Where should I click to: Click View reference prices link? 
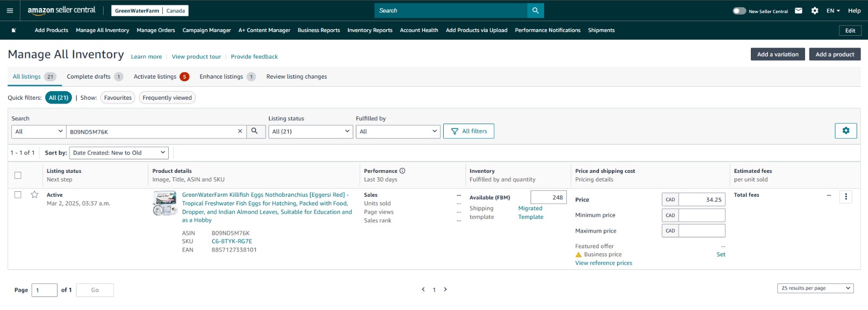click(604, 263)
